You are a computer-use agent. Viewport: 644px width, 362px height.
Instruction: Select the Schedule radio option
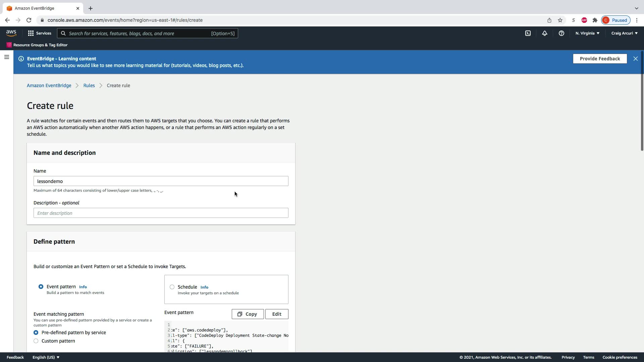pyautogui.click(x=172, y=287)
